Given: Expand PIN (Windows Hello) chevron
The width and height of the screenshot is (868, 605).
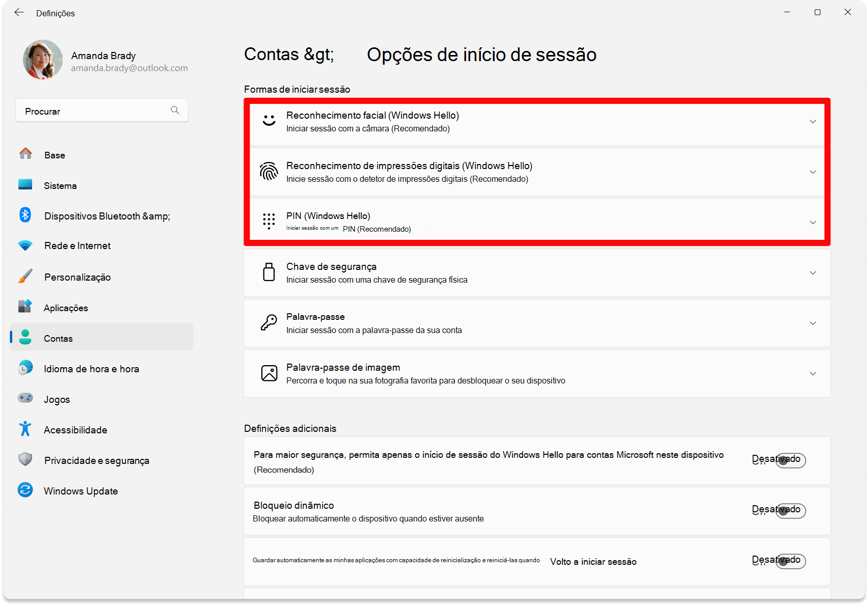Looking at the screenshot, I should tap(813, 222).
